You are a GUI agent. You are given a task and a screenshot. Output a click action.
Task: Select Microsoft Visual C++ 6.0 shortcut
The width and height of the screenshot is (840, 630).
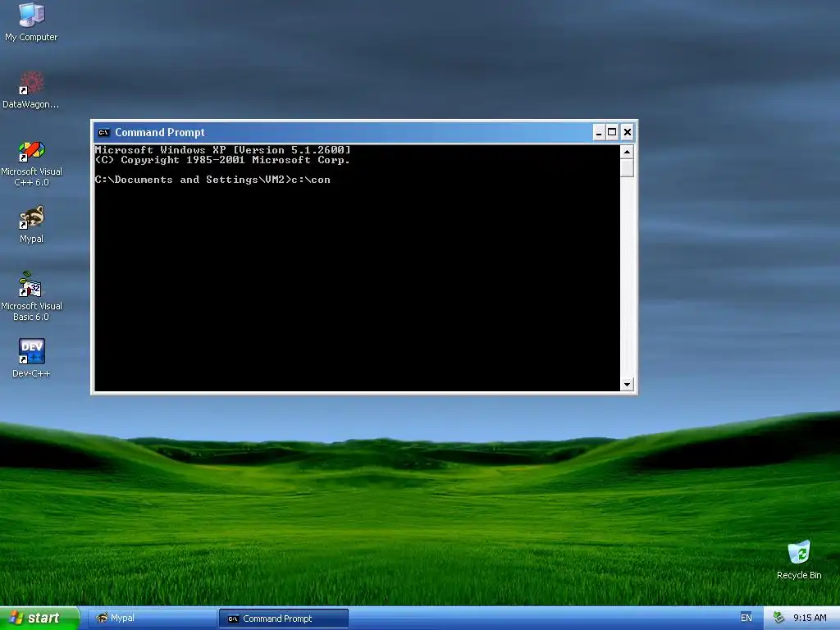[31, 163]
